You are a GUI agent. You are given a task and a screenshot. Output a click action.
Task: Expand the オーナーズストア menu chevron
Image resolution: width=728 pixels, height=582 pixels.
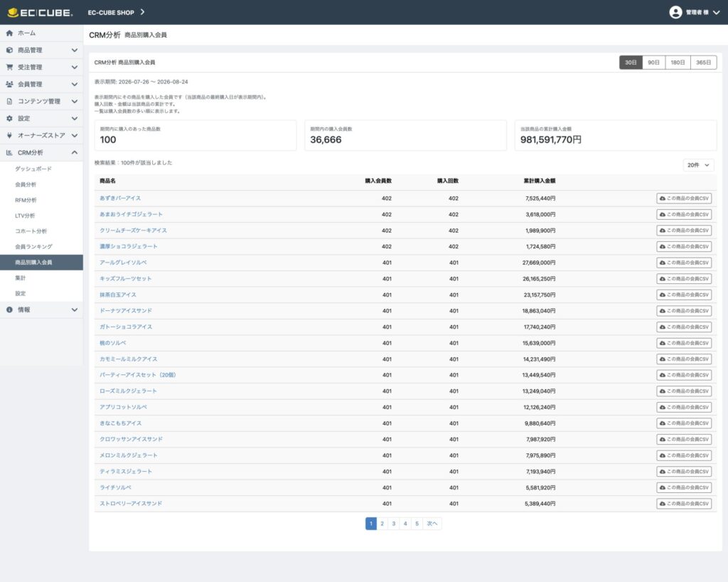74,135
